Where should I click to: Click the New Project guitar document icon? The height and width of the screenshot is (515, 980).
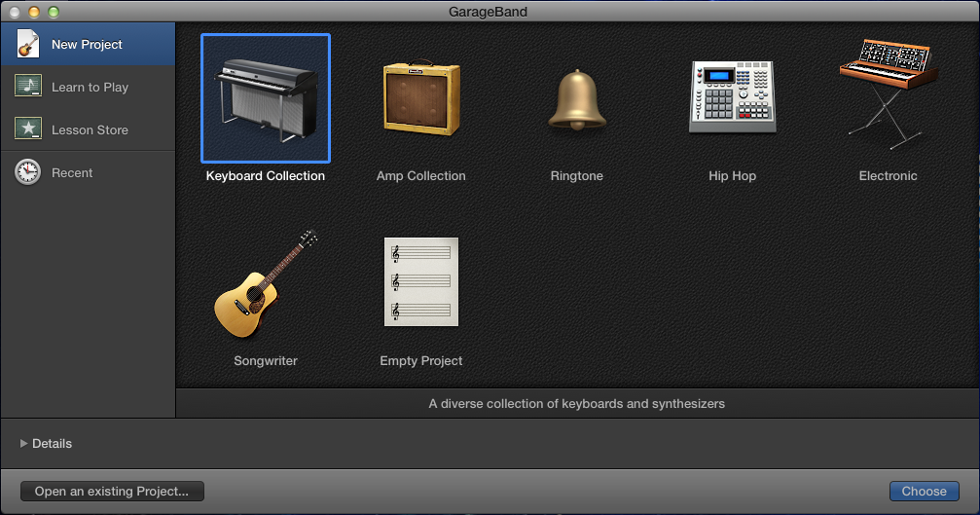tap(27, 44)
